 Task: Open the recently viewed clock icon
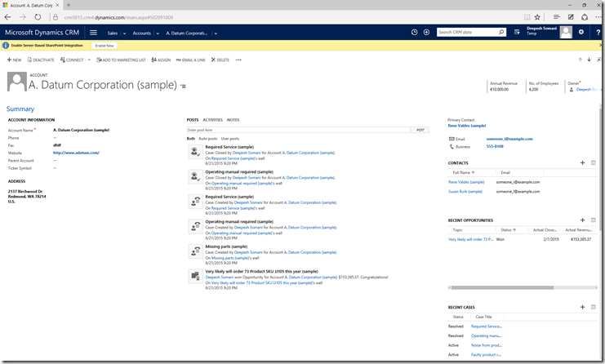click(x=414, y=33)
